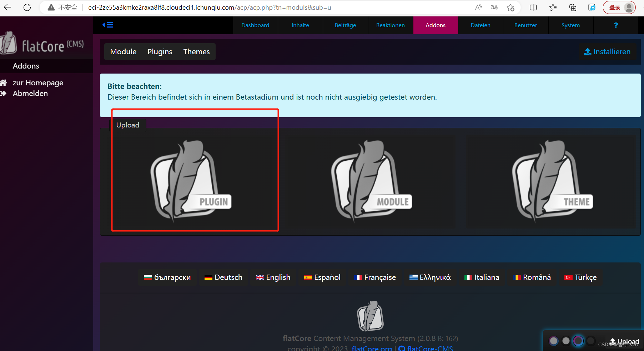Open the browser collections icon
This screenshot has height=351, width=644.
[x=573, y=7]
